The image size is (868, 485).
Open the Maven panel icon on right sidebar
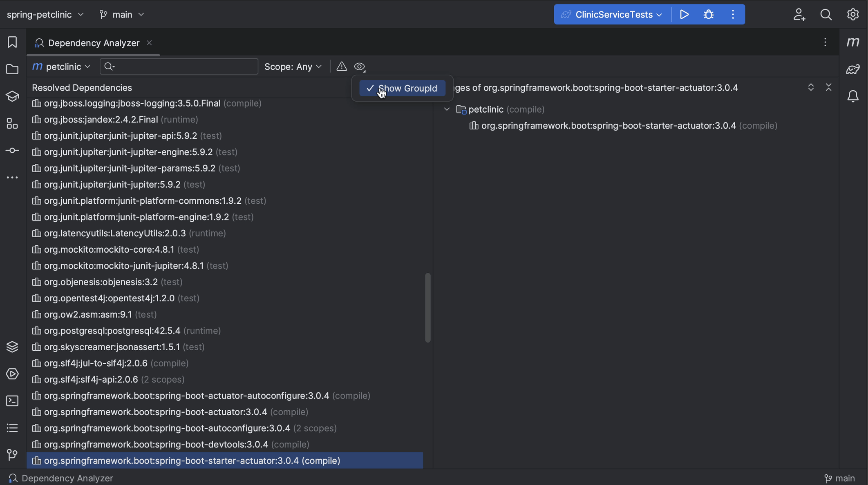click(x=854, y=42)
